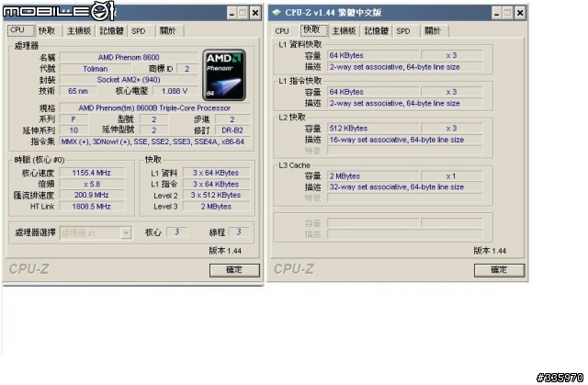Click the instruction set field MMX, 3DNow!
The height and width of the screenshot is (385, 588).
pos(154,142)
